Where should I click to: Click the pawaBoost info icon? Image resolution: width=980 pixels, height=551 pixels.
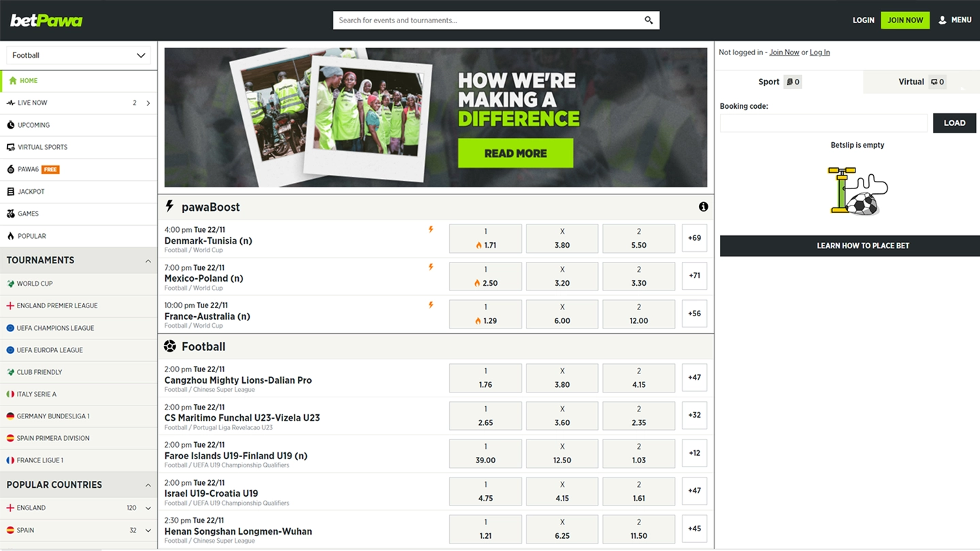(703, 207)
